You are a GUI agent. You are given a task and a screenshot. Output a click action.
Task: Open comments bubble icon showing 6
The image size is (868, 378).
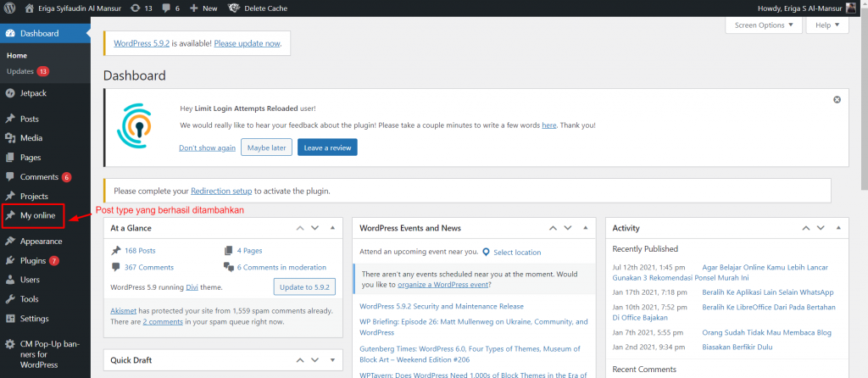coord(165,8)
